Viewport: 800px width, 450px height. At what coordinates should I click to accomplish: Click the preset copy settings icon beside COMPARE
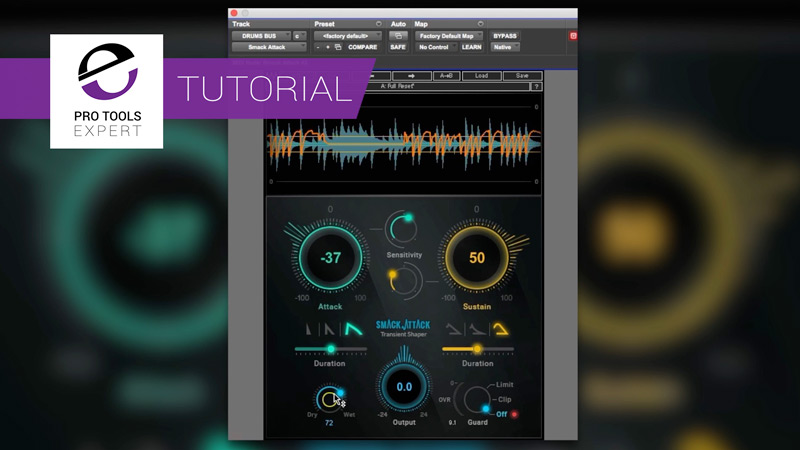coord(338,47)
